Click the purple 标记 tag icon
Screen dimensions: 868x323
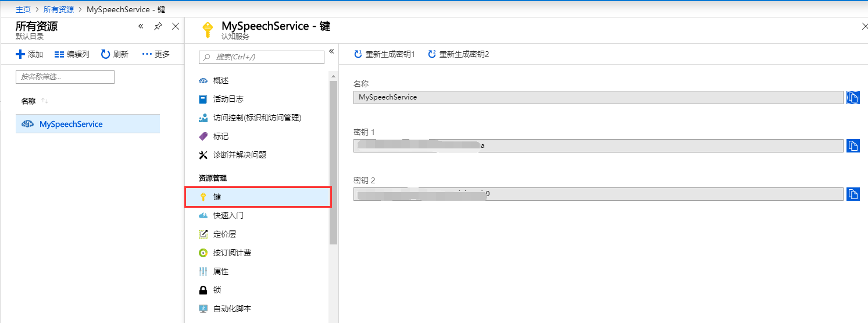click(203, 136)
